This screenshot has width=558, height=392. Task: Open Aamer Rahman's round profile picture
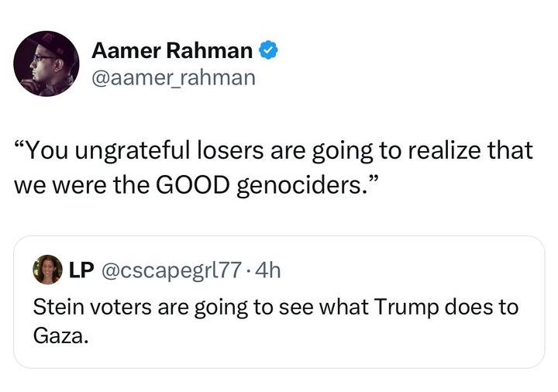pos(46,64)
